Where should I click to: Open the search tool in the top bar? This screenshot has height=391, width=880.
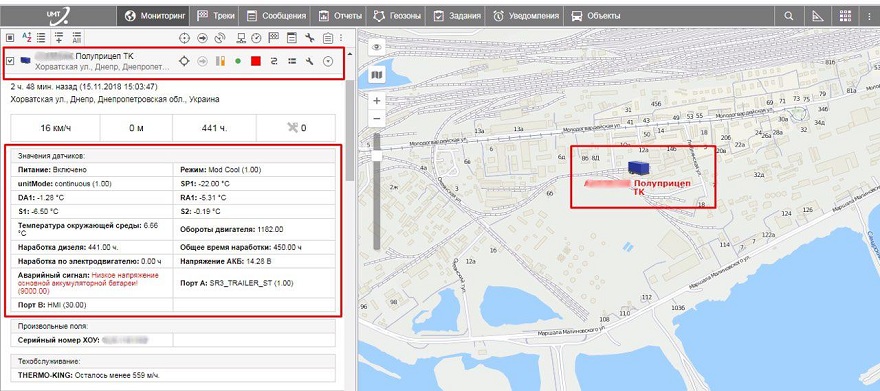click(x=789, y=16)
